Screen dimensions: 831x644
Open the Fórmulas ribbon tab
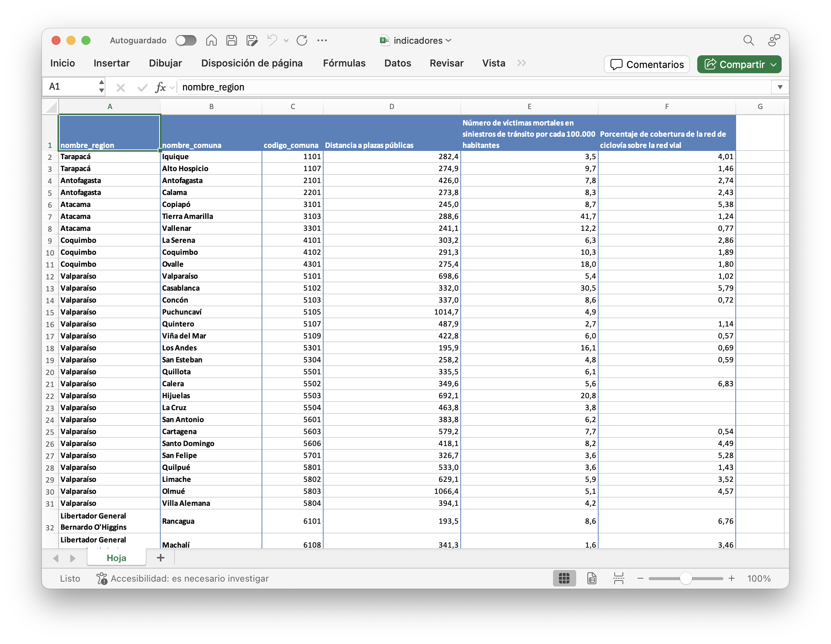point(344,63)
